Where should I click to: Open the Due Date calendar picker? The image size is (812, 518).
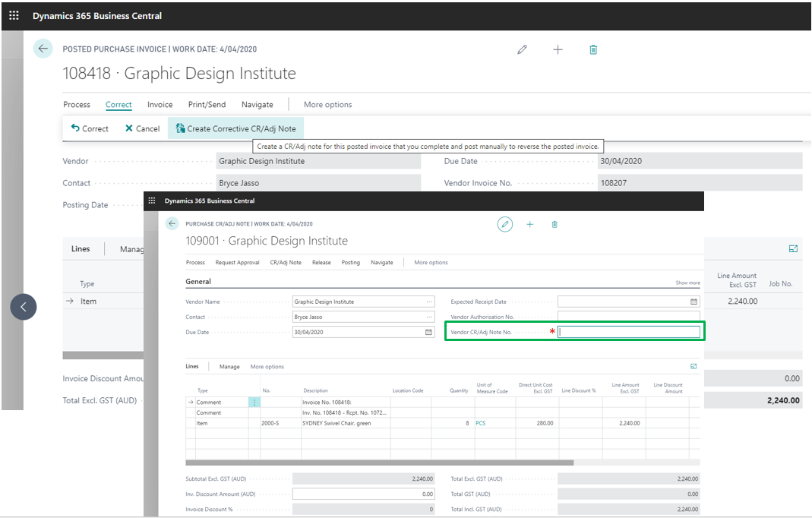428,332
